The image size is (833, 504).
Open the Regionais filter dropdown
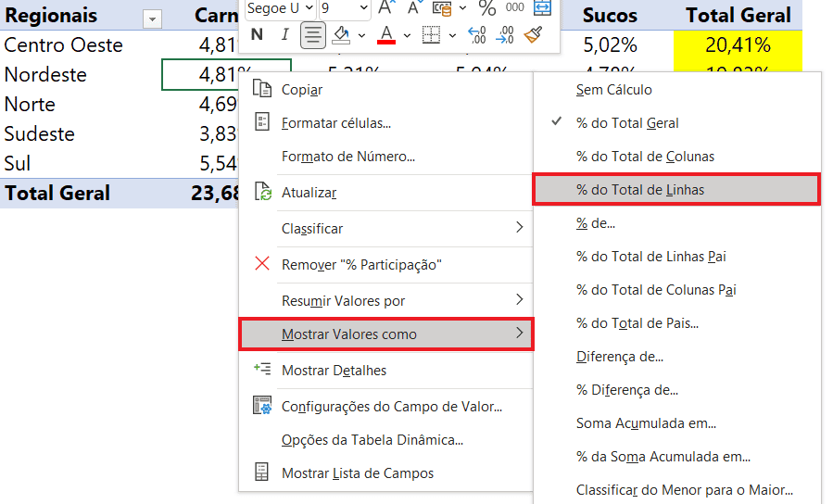click(152, 19)
